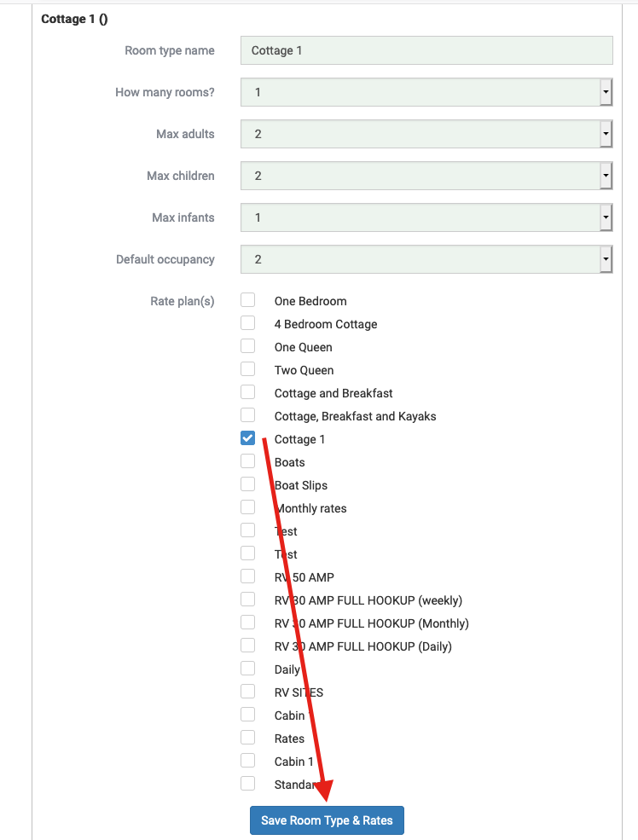Open the How many rooms dropdown

tap(426, 92)
